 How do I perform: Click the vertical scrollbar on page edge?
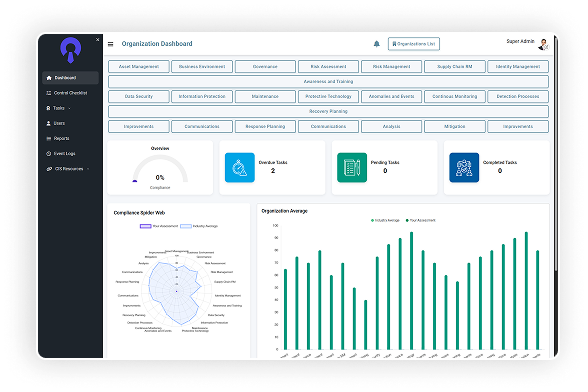556,154
